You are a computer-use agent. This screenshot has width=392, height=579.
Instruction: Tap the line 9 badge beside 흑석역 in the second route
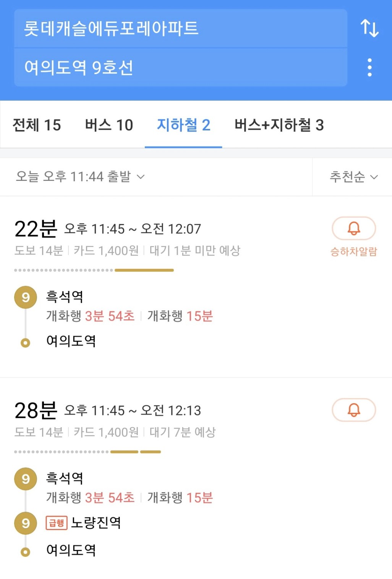[x=26, y=479]
